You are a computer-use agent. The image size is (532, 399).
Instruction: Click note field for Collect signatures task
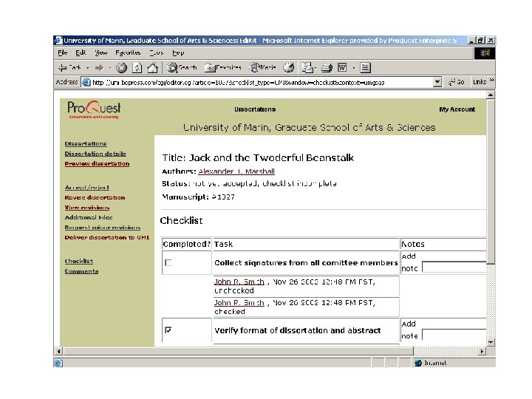click(454, 267)
